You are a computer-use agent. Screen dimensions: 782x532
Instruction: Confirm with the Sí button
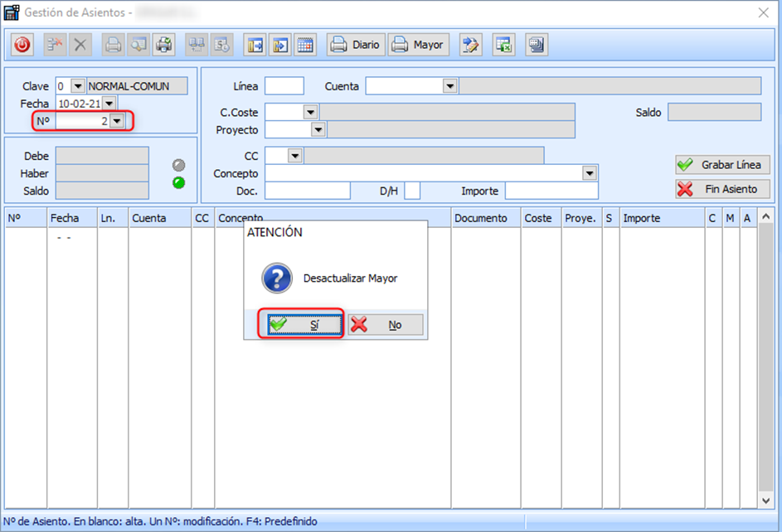coord(304,325)
